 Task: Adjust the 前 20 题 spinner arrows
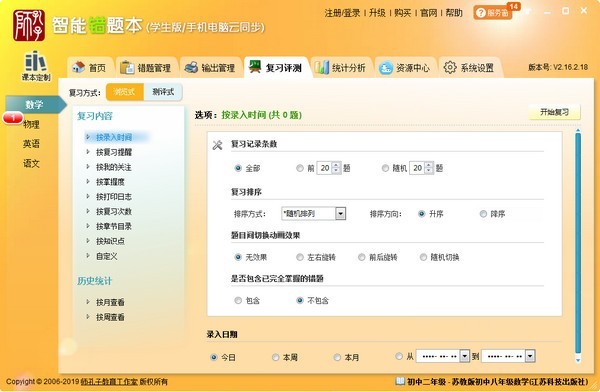[x=336, y=168]
